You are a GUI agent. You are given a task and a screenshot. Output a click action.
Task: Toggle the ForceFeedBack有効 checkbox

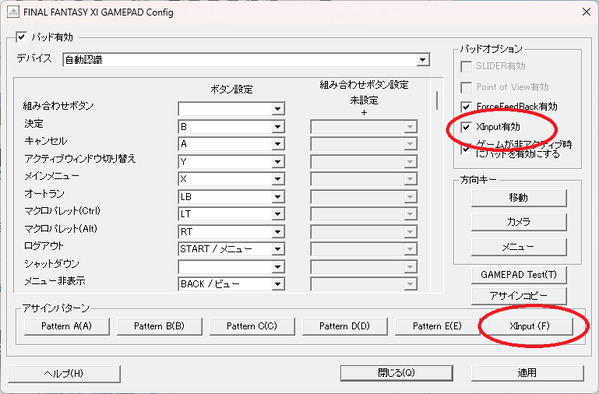[466, 107]
